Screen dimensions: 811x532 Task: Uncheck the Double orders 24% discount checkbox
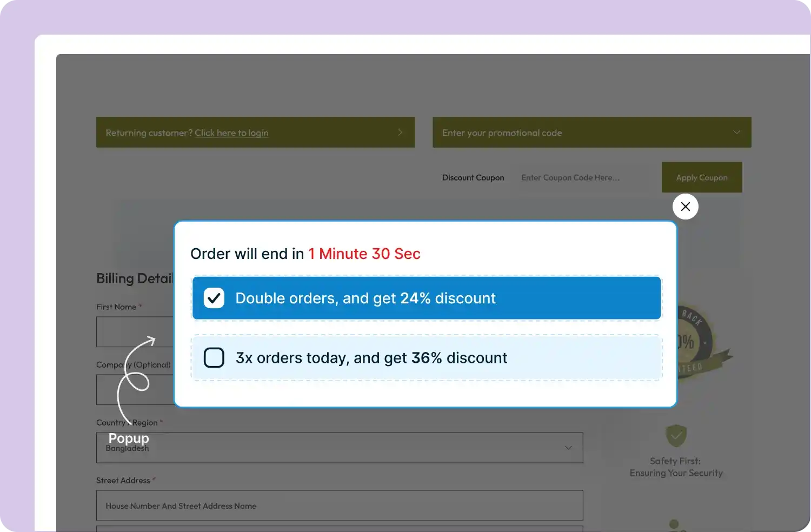tap(214, 298)
